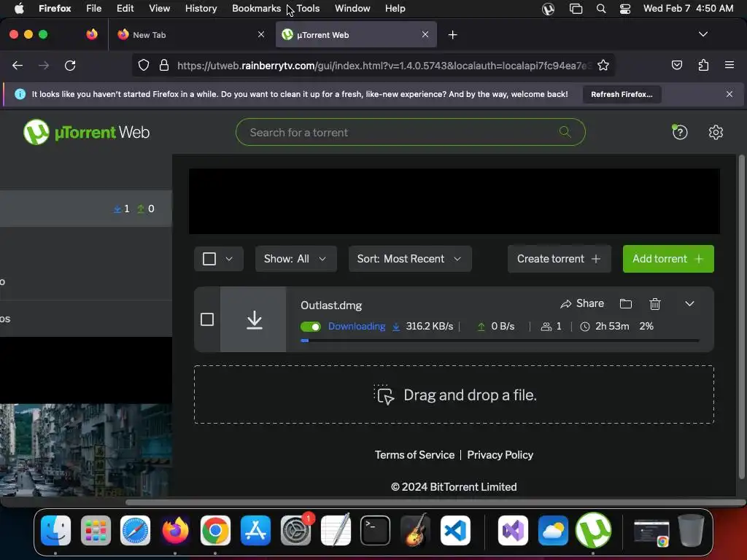Open Firefox extensions icon
747x560 pixels.
703,65
